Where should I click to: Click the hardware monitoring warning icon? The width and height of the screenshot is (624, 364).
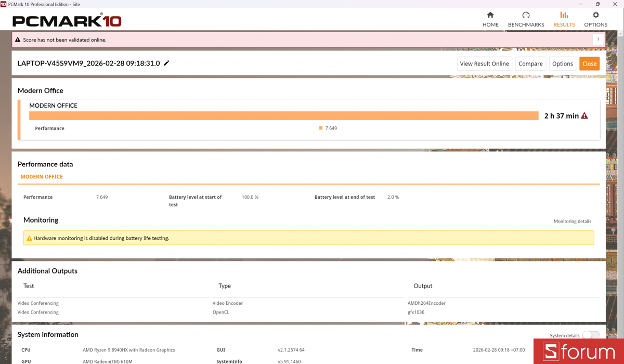click(x=29, y=238)
